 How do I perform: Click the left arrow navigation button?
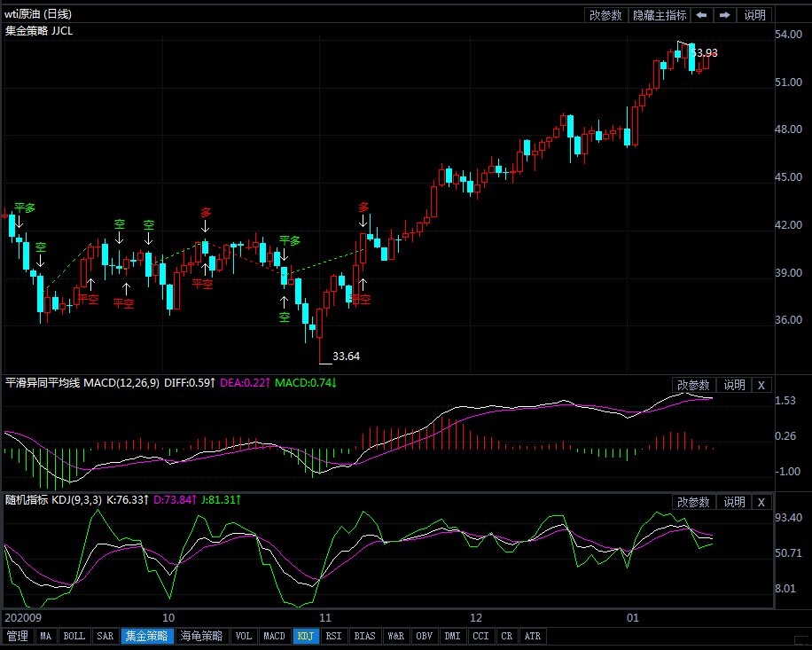[x=701, y=15]
